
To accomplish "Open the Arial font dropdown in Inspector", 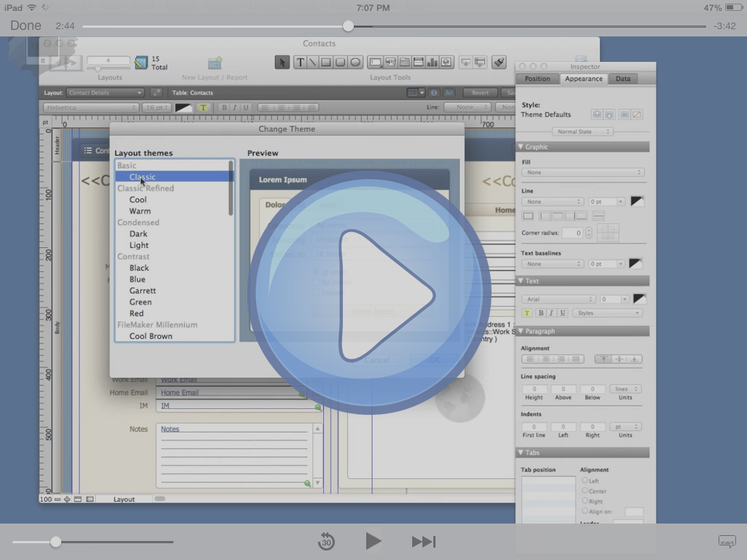I will pyautogui.click(x=558, y=299).
